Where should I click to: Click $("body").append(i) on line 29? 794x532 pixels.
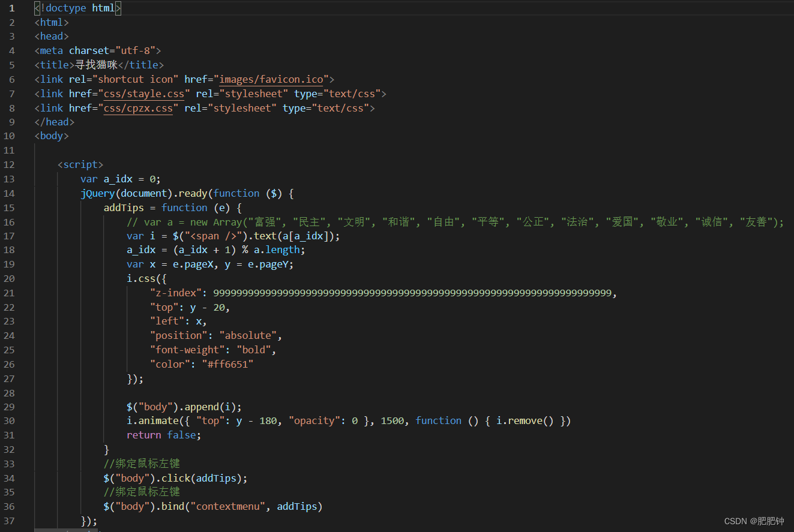point(184,407)
